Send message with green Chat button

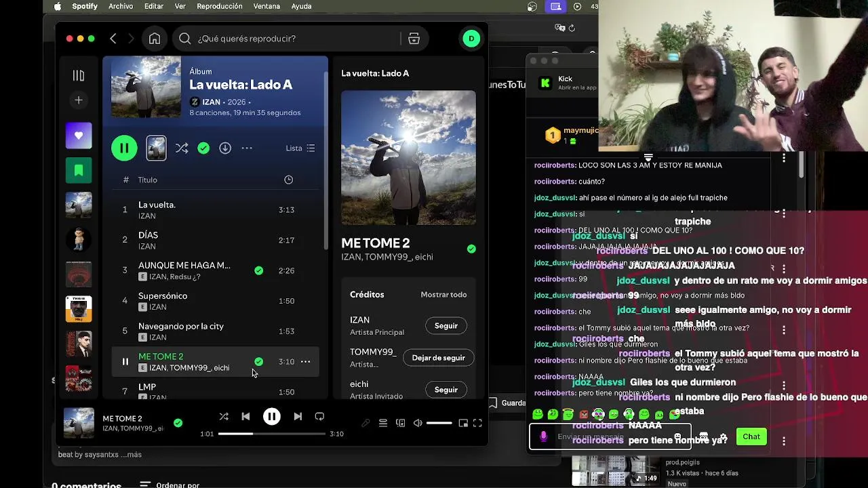[x=751, y=436]
